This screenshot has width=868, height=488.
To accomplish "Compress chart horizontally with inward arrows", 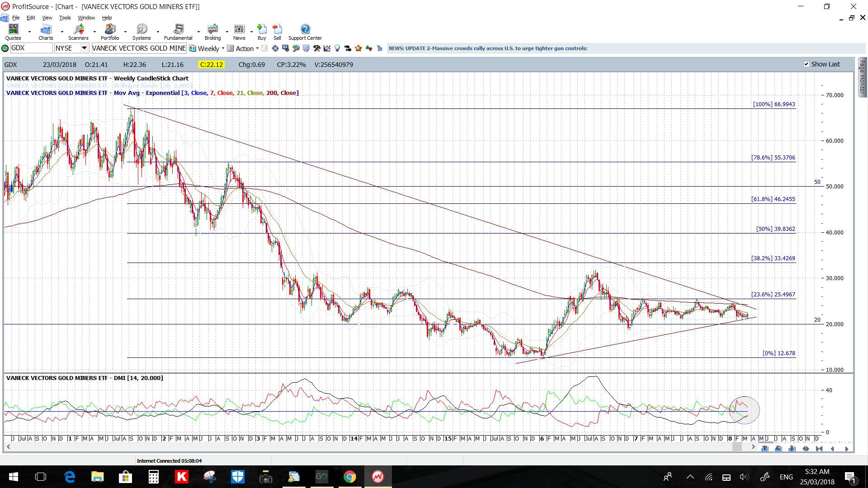I will (819, 449).
